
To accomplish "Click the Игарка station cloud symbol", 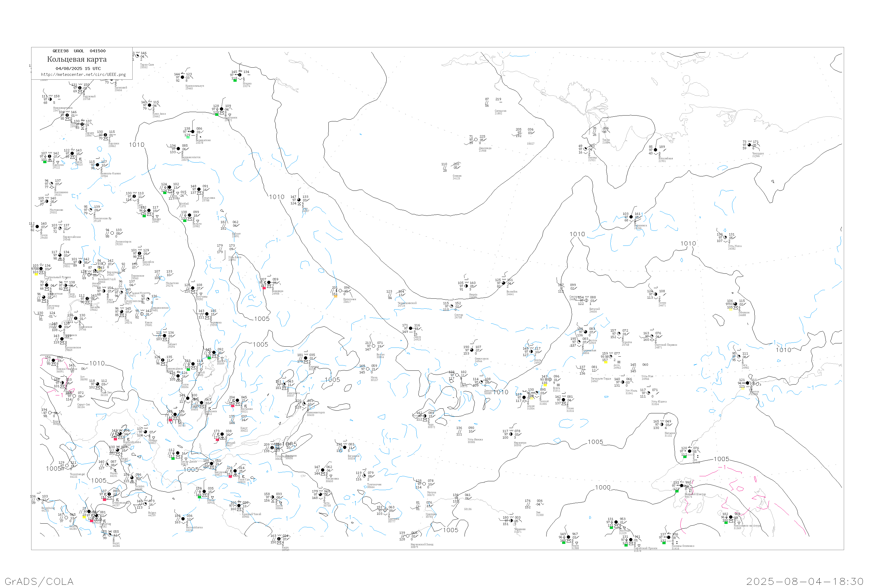I will point(240,75).
